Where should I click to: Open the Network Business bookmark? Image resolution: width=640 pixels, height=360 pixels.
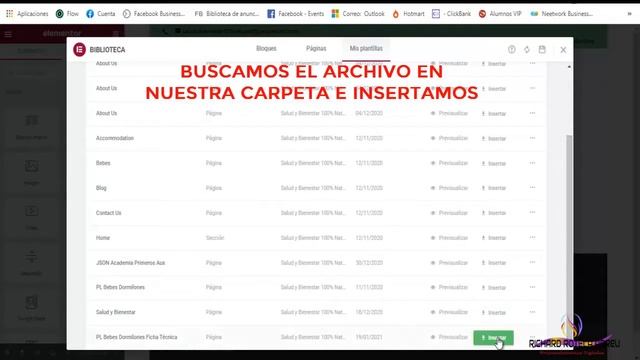coord(562,14)
